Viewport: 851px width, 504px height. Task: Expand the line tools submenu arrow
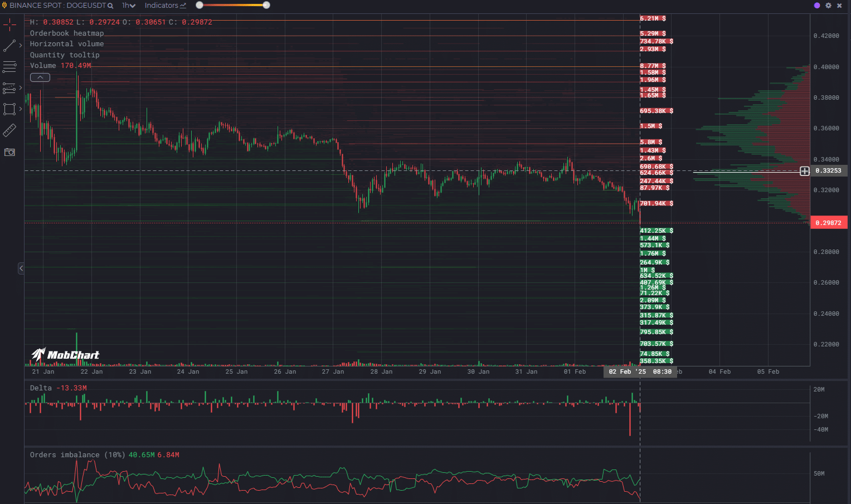pos(21,46)
